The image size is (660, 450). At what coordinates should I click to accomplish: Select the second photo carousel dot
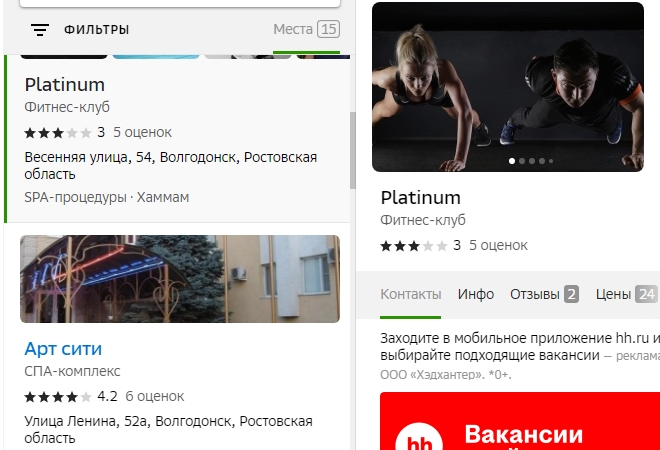523,160
